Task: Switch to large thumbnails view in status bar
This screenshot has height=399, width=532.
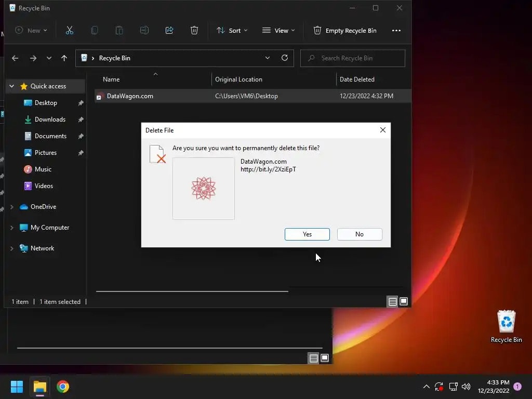Action: pyautogui.click(x=404, y=301)
